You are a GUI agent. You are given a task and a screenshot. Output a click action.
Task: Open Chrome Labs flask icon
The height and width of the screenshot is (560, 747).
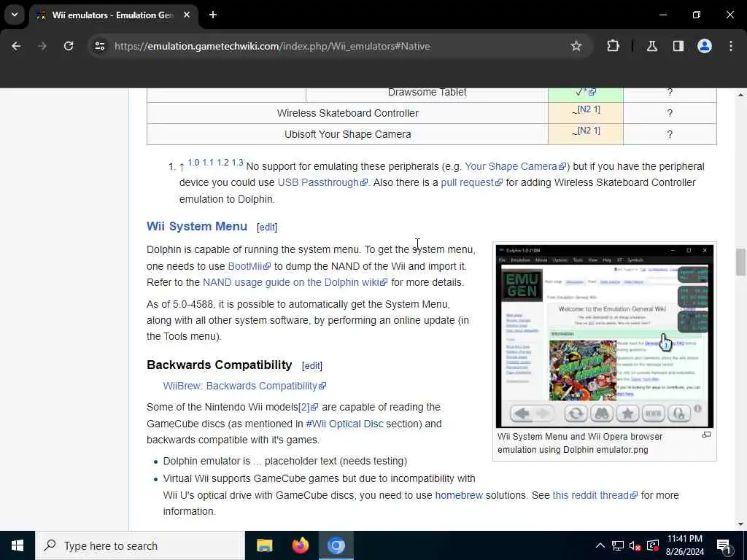[651, 46]
